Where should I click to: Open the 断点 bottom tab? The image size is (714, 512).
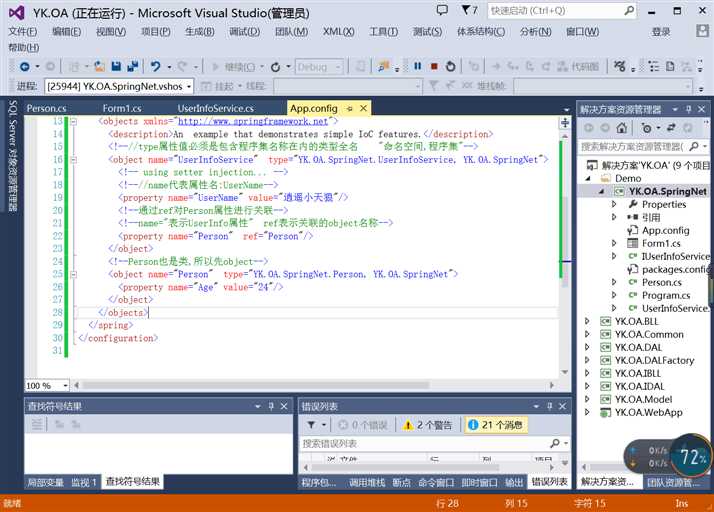click(x=402, y=482)
